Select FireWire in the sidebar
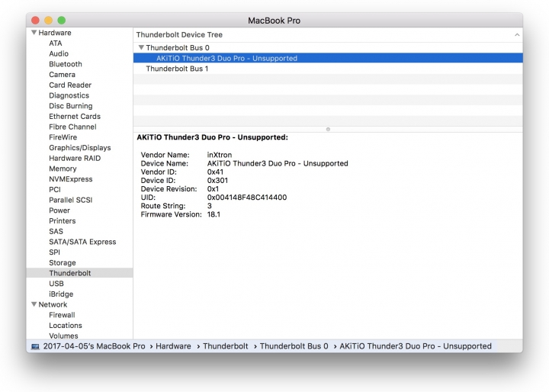The width and height of the screenshot is (549, 392). tap(63, 137)
